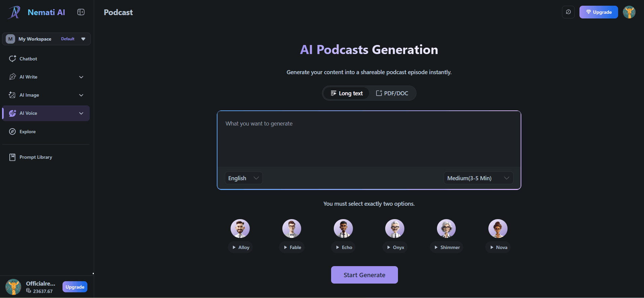
Task: Click the Nemati AI logo icon
Action: 14,12
